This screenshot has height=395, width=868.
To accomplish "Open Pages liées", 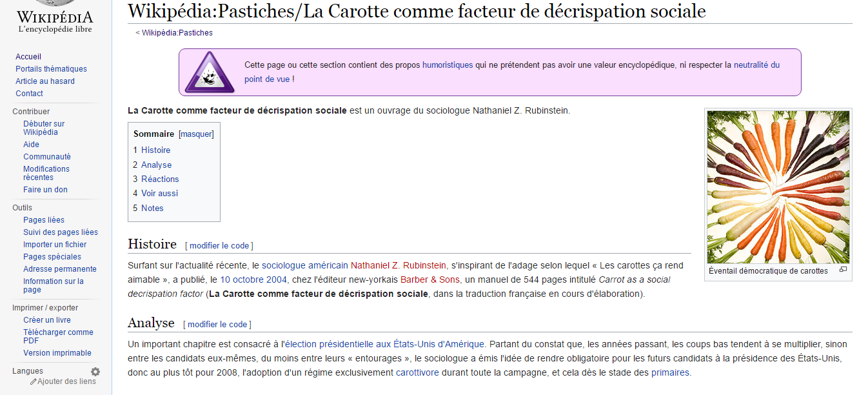I will pos(44,220).
